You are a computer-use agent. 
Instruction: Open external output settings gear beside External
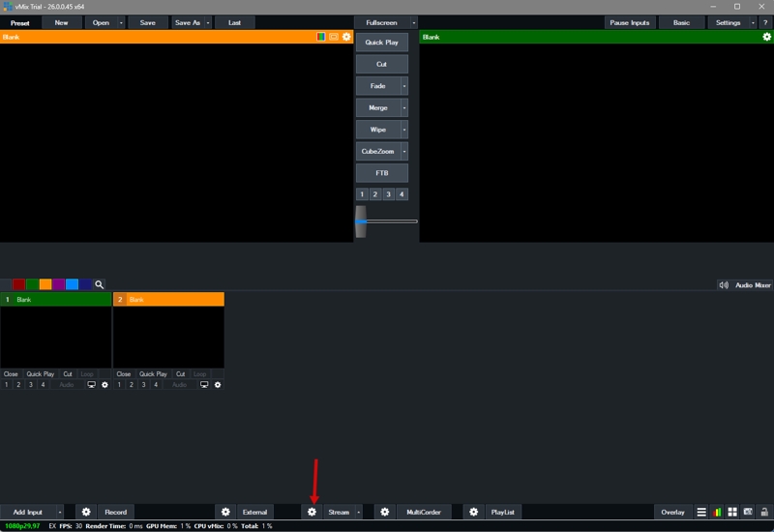tap(225, 512)
